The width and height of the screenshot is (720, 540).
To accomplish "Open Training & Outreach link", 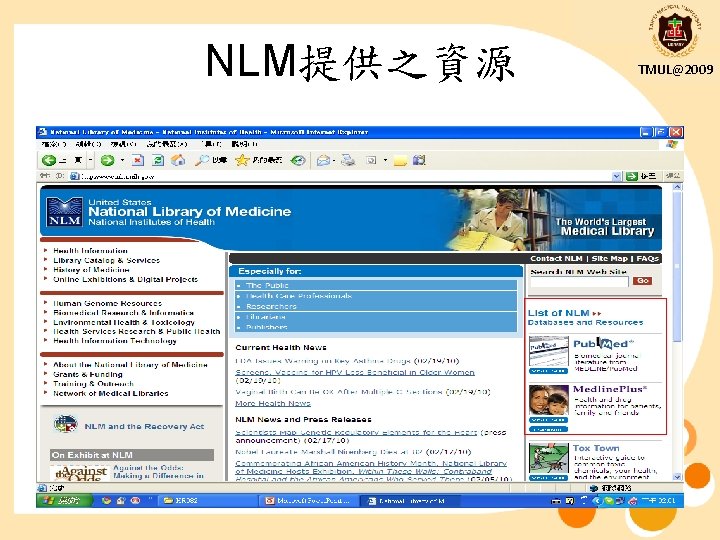I will pyautogui.click(x=93, y=384).
